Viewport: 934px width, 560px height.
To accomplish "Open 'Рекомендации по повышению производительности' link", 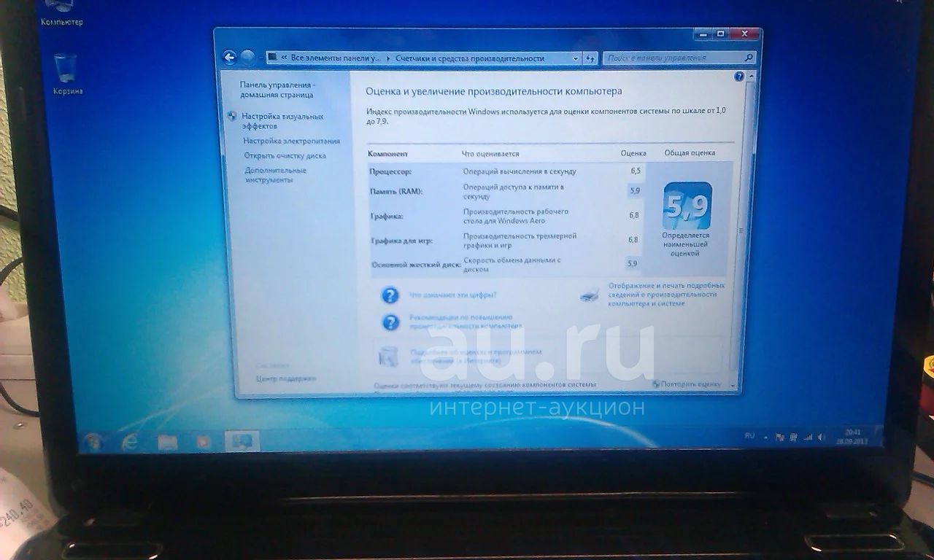I will tap(464, 322).
